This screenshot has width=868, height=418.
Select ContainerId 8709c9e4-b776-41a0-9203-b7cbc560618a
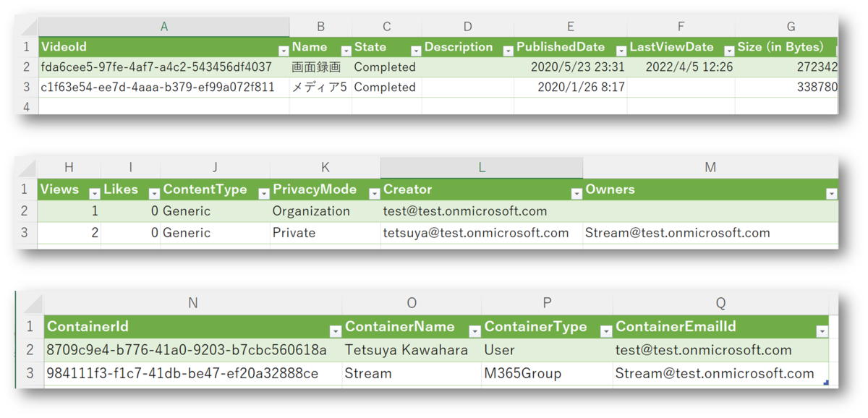coord(192,350)
